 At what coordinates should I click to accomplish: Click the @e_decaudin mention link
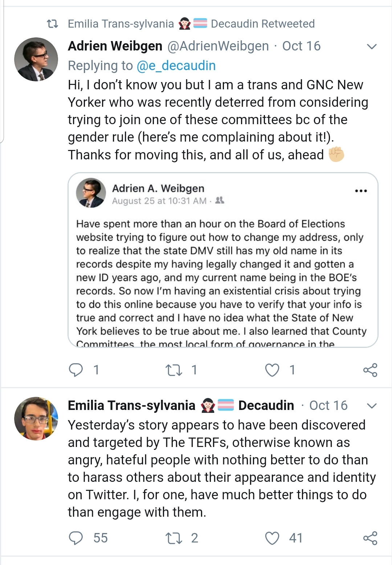tap(176, 66)
